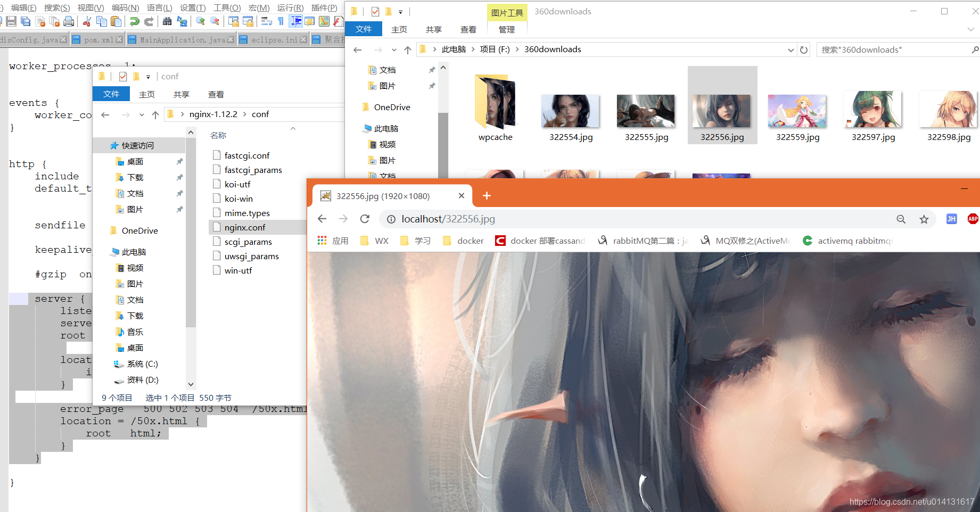Open the ABP Adblock extension icon
Screen dimensions: 980x512
973,219
